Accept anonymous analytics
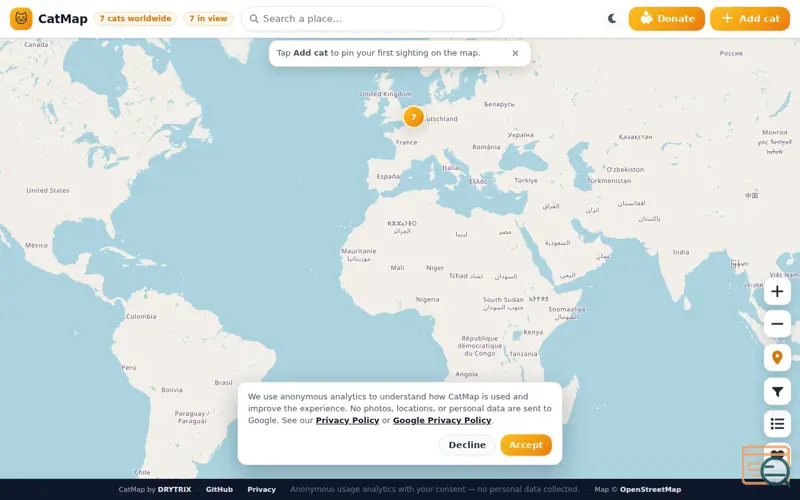The width and height of the screenshot is (800, 500). click(526, 445)
